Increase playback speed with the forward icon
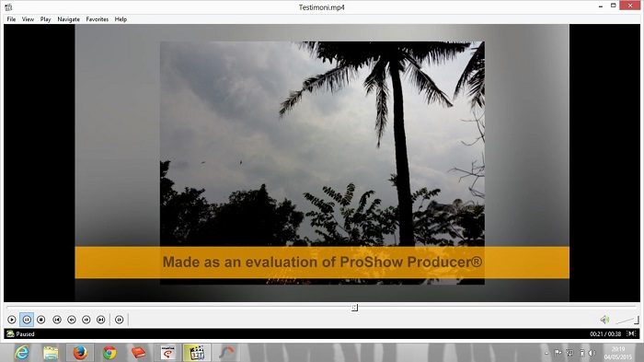Image resolution: width=644 pixels, height=362 pixels. (x=86, y=320)
